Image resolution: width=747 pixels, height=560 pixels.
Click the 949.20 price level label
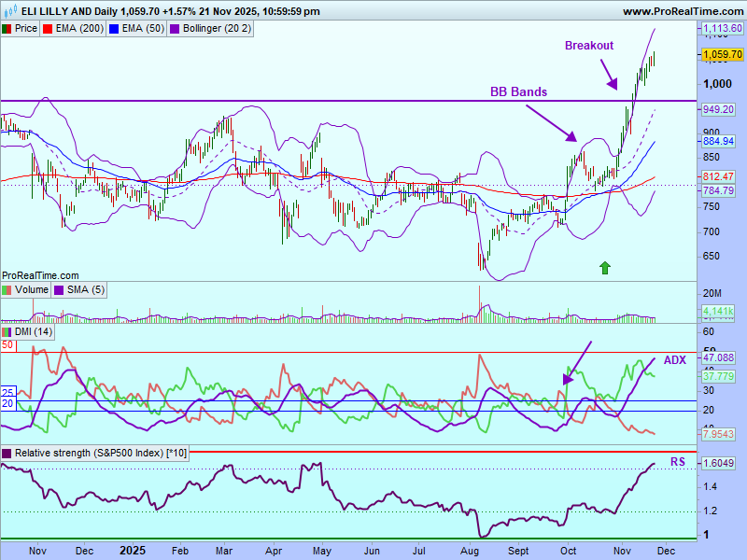coord(718,109)
